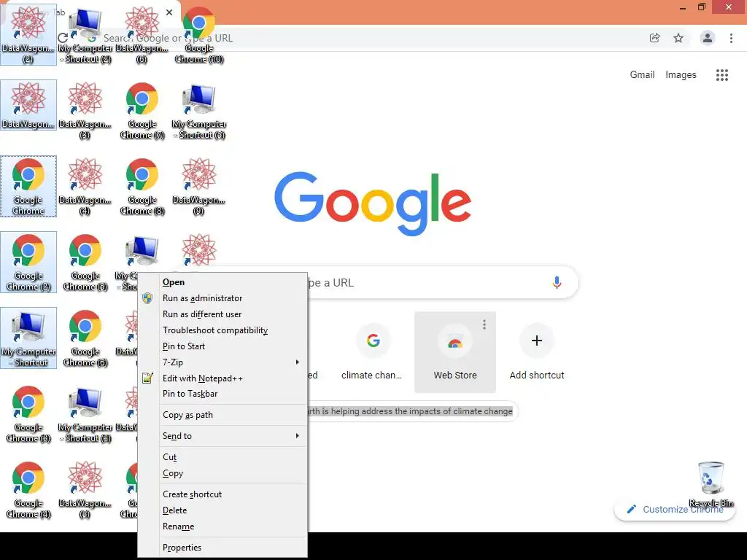
Task: Open Chrome's three-dot main menu
Action: 731,38
